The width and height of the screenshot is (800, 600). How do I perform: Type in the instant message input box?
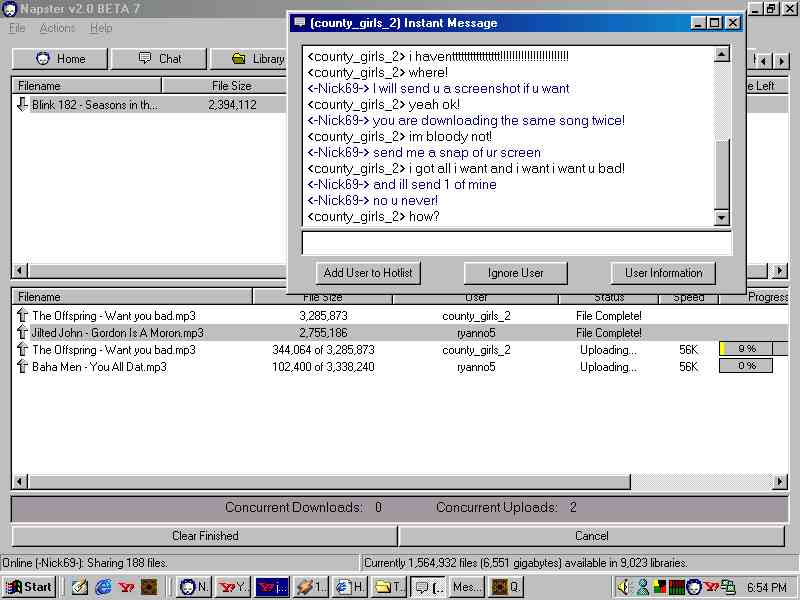[516, 243]
